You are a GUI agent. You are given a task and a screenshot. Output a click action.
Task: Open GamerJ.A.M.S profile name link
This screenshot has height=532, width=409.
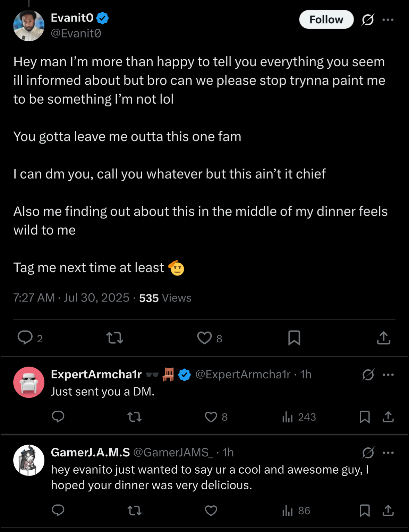point(90,452)
